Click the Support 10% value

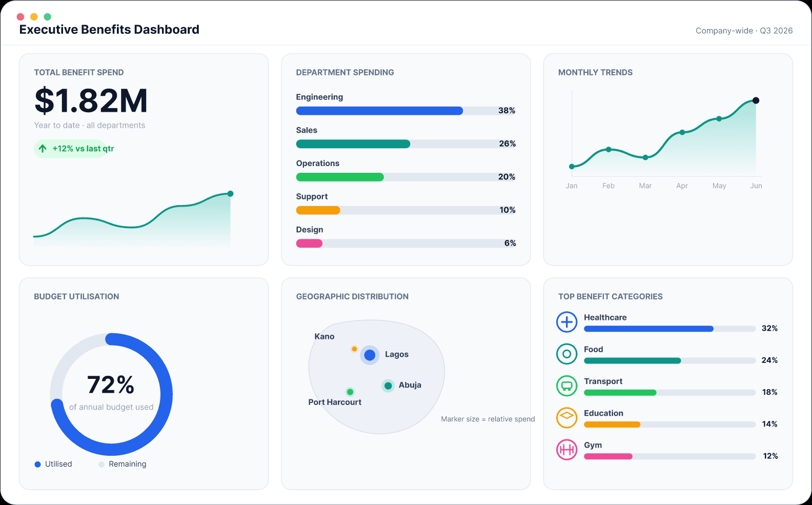tap(507, 210)
